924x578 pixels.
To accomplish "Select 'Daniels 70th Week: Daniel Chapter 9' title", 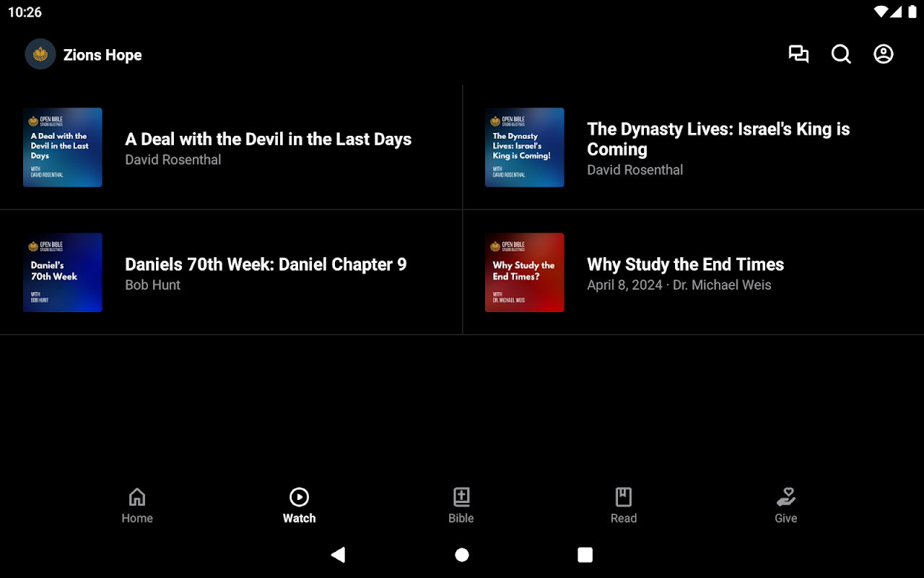I will (x=266, y=264).
